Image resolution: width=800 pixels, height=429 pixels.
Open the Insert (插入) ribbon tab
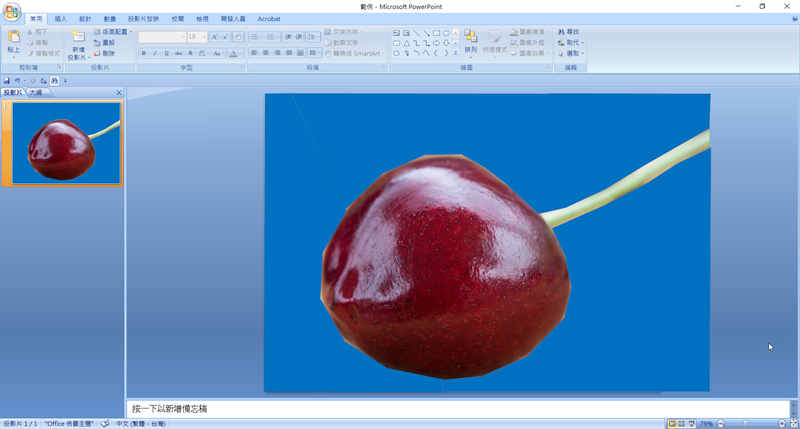(61, 19)
